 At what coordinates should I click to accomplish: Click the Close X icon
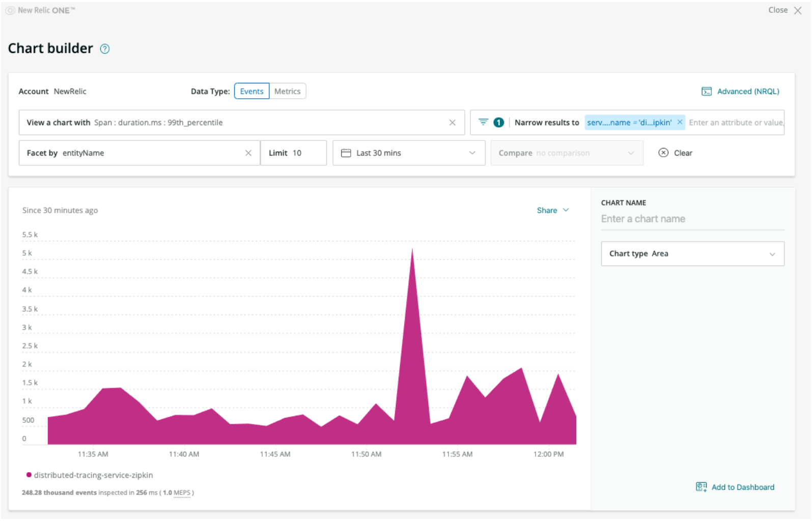click(x=798, y=10)
